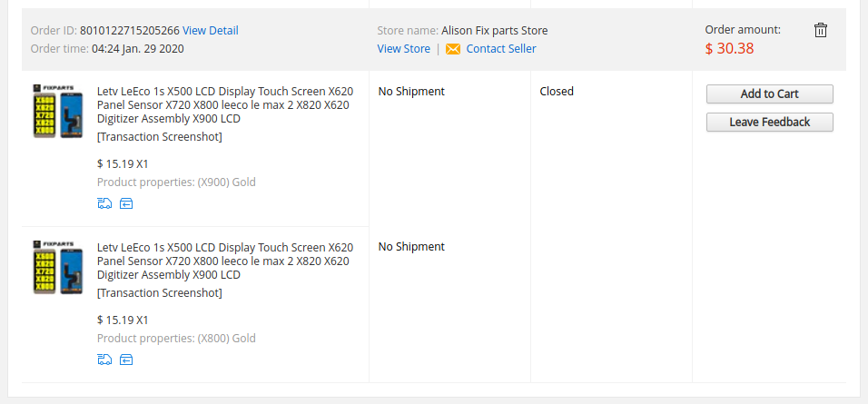Screen dimensions: 868x404
Task: Delete the order using the trash icon
Action: pos(821,30)
